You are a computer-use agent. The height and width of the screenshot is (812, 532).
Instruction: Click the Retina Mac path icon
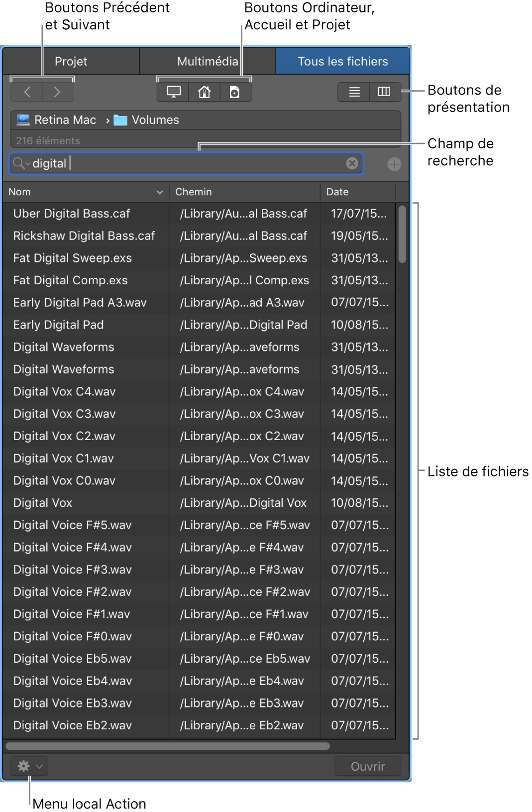click(23, 120)
